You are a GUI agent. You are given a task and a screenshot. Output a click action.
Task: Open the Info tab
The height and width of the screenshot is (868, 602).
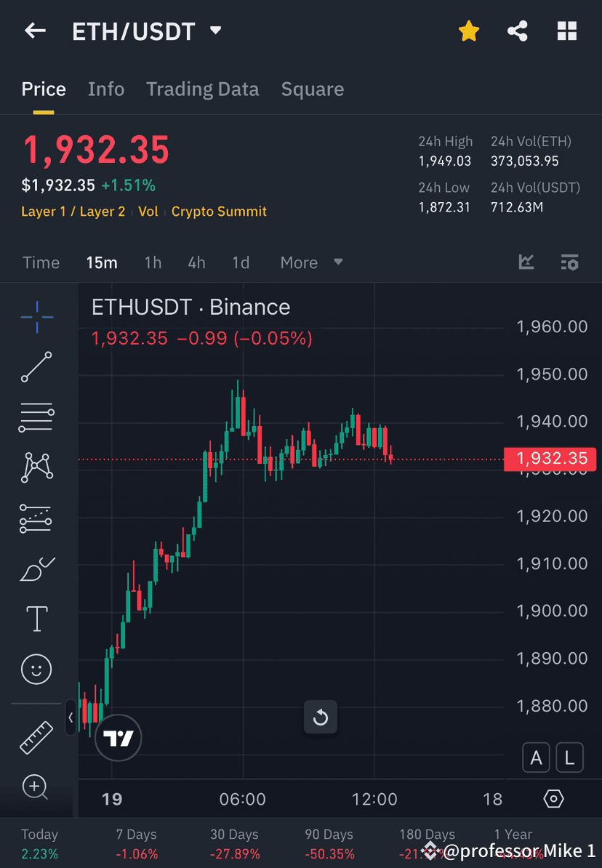click(106, 89)
